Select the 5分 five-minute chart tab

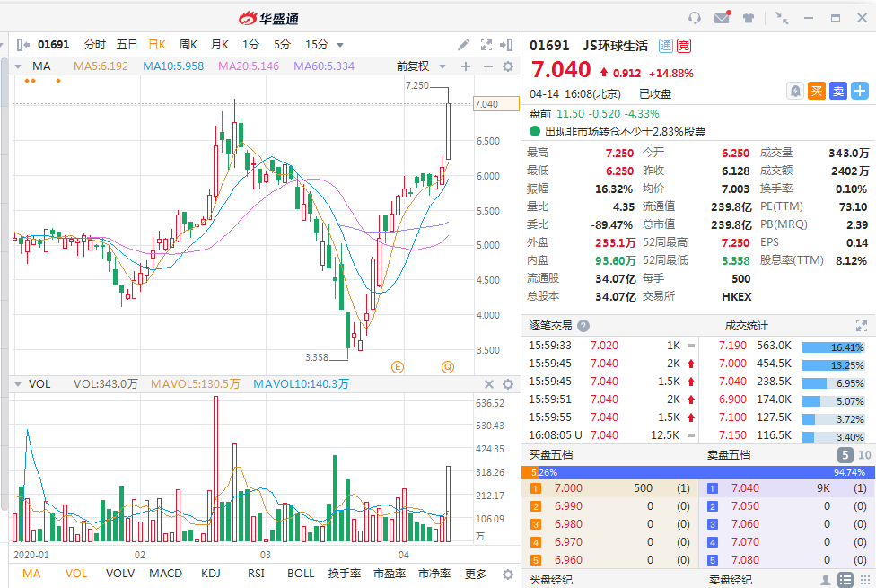tap(282, 45)
